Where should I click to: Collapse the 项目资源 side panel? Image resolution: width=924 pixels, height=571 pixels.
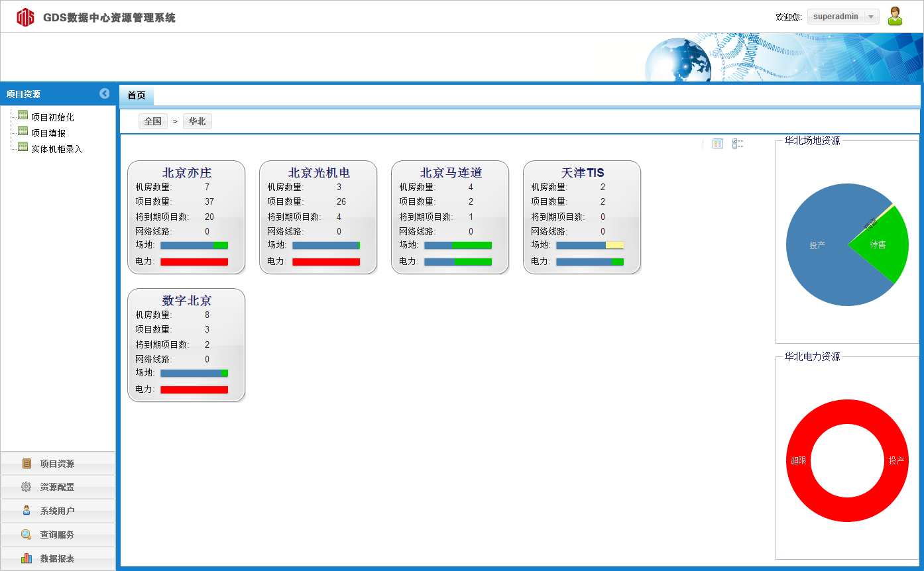pos(105,93)
